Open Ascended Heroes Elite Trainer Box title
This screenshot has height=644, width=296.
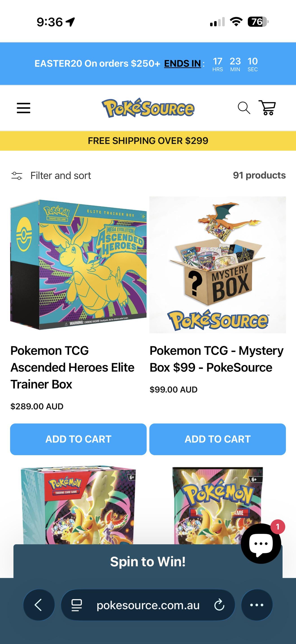(72, 367)
